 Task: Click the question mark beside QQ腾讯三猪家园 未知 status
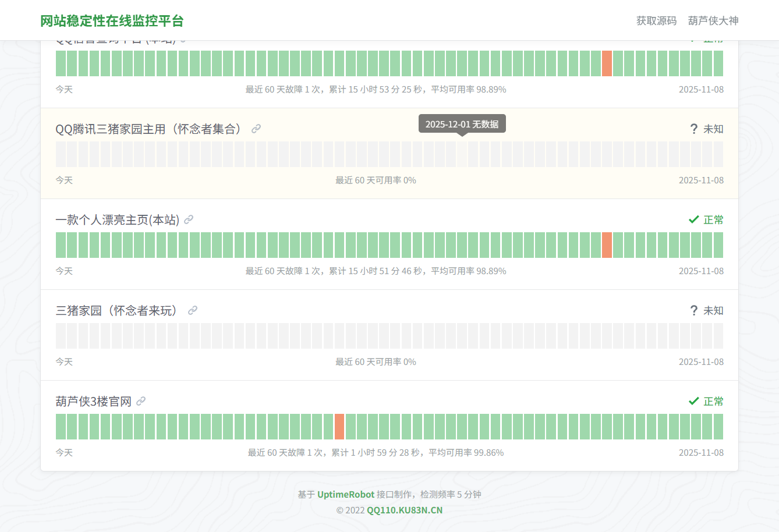[693, 129]
